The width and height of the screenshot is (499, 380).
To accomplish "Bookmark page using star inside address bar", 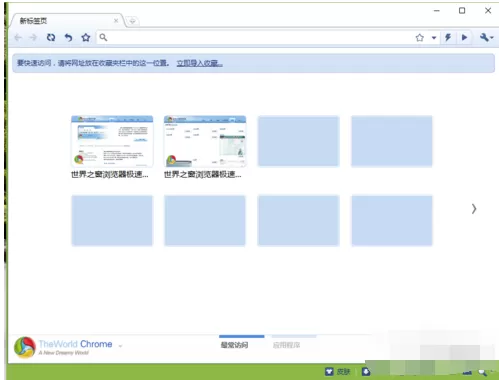I will click(x=420, y=38).
